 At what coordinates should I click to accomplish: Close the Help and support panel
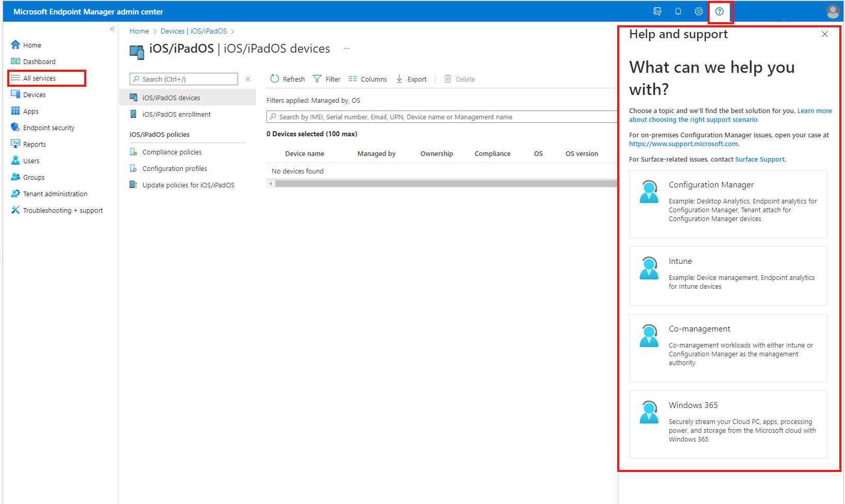click(x=825, y=34)
